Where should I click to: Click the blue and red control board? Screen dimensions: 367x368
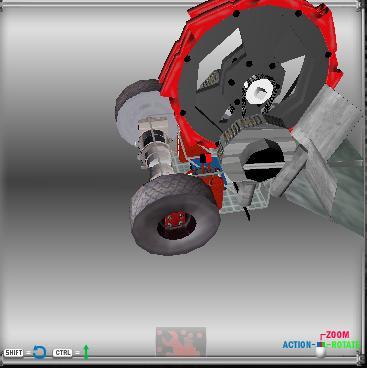(204, 166)
